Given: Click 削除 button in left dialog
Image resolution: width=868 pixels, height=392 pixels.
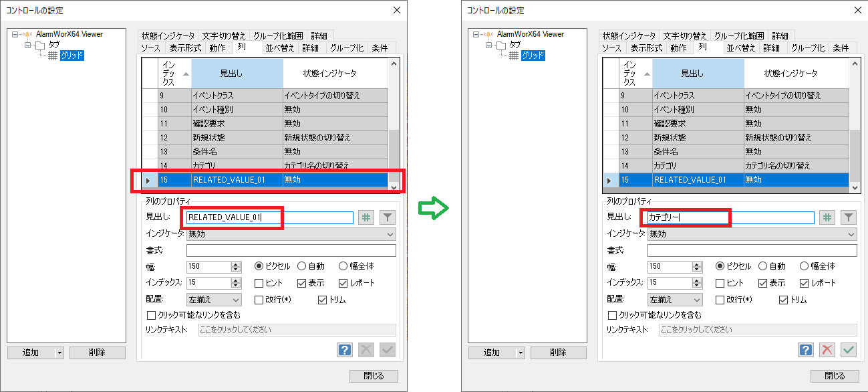Looking at the screenshot, I should point(98,353).
